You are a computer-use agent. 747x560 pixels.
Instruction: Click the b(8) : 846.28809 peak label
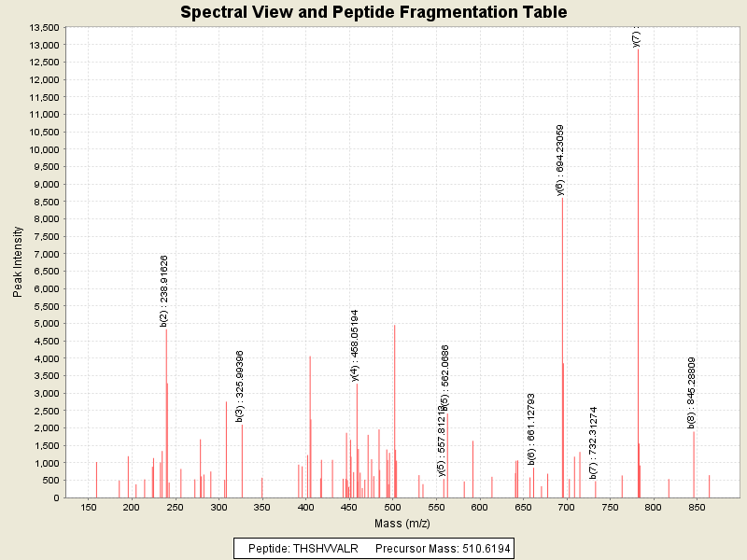click(x=692, y=393)
